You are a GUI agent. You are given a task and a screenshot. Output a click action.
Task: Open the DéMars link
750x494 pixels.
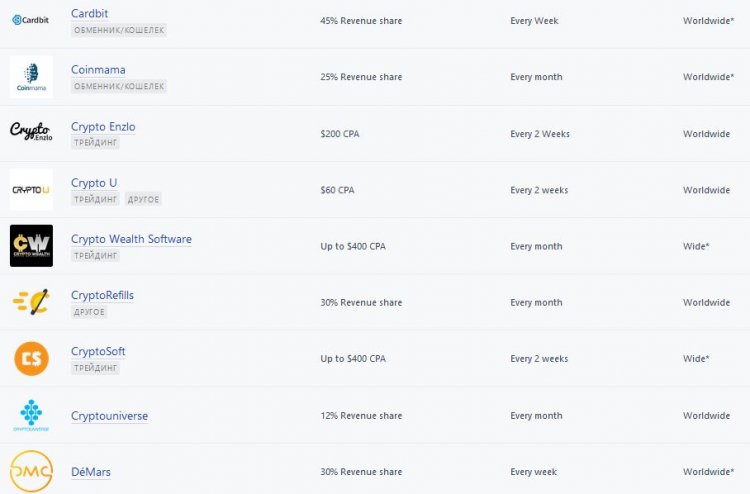tap(91, 471)
